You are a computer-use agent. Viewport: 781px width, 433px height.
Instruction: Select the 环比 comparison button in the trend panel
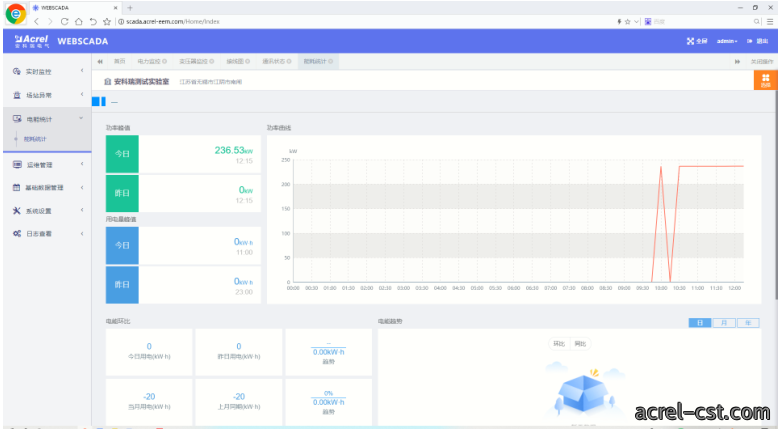(x=559, y=344)
